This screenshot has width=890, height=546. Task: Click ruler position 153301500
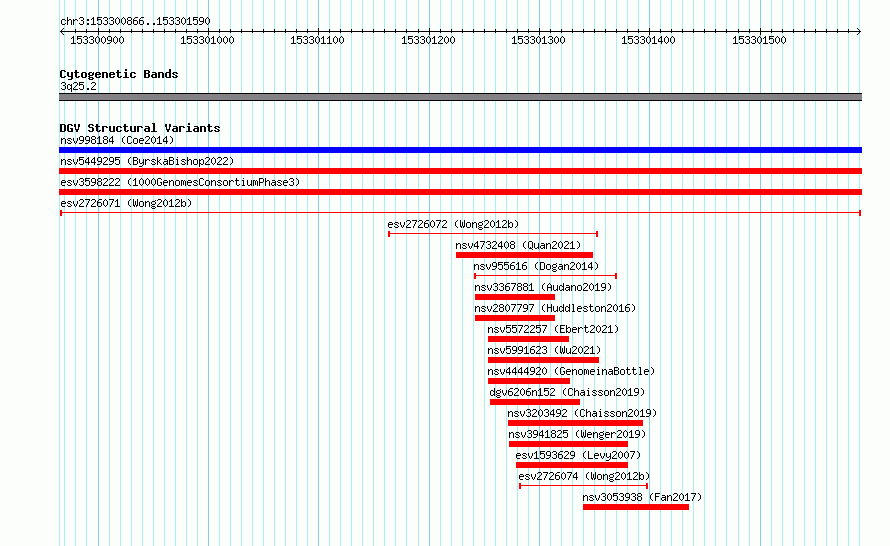coord(759,40)
